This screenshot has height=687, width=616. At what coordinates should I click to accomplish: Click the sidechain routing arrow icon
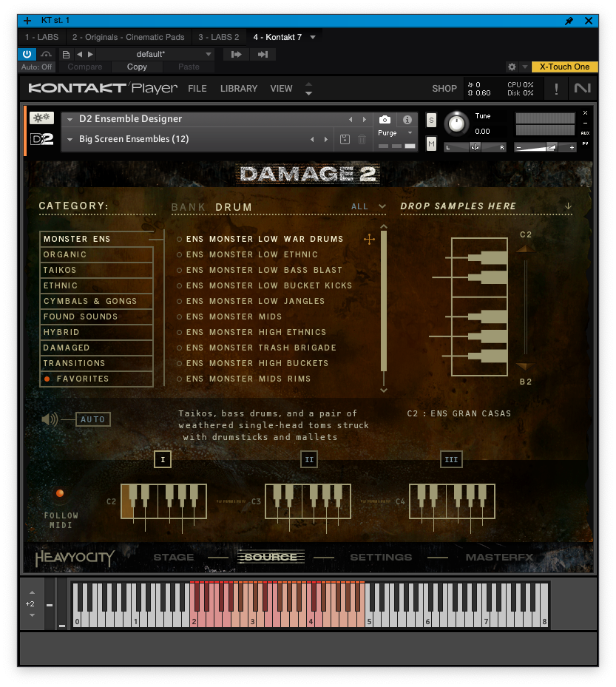236,54
